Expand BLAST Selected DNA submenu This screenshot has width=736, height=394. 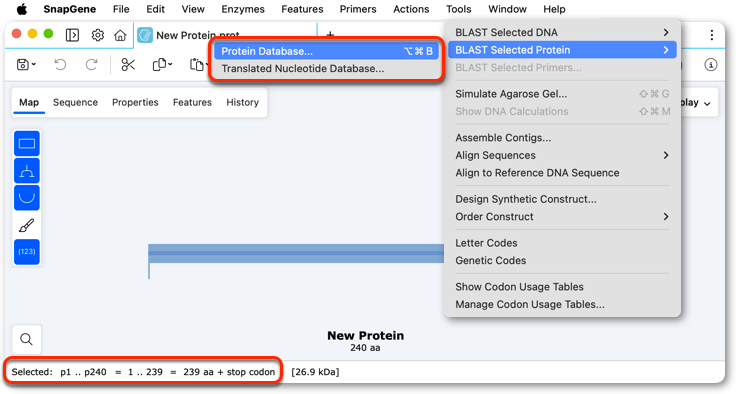coord(666,32)
